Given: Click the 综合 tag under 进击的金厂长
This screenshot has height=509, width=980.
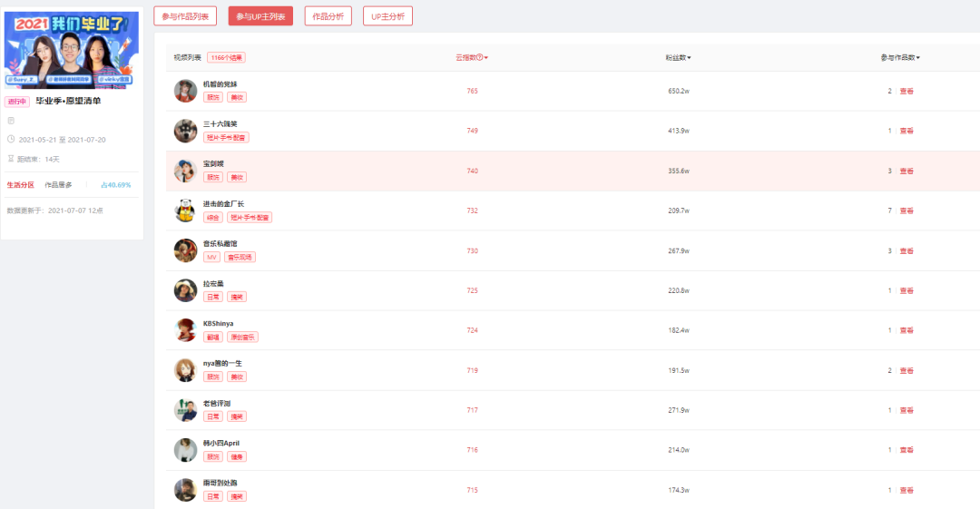Looking at the screenshot, I should tap(213, 218).
